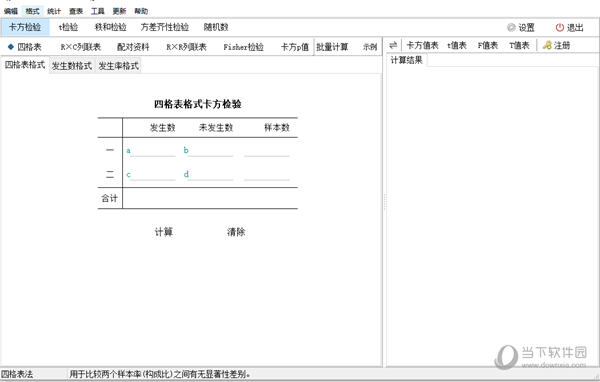This screenshot has width=600, height=382.
Task: Click the 合计 row label
Action: point(109,198)
